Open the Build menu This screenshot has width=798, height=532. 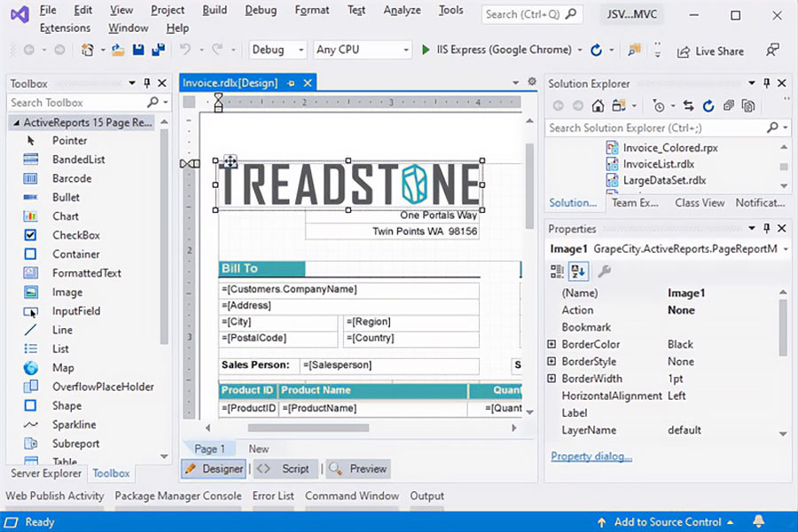[x=215, y=10]
